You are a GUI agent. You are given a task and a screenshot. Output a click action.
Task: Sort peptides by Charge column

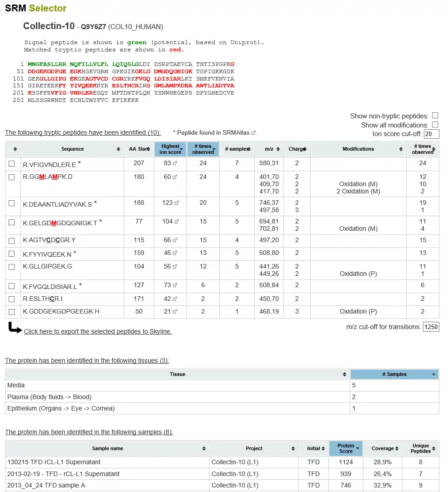tap(297, 149)
